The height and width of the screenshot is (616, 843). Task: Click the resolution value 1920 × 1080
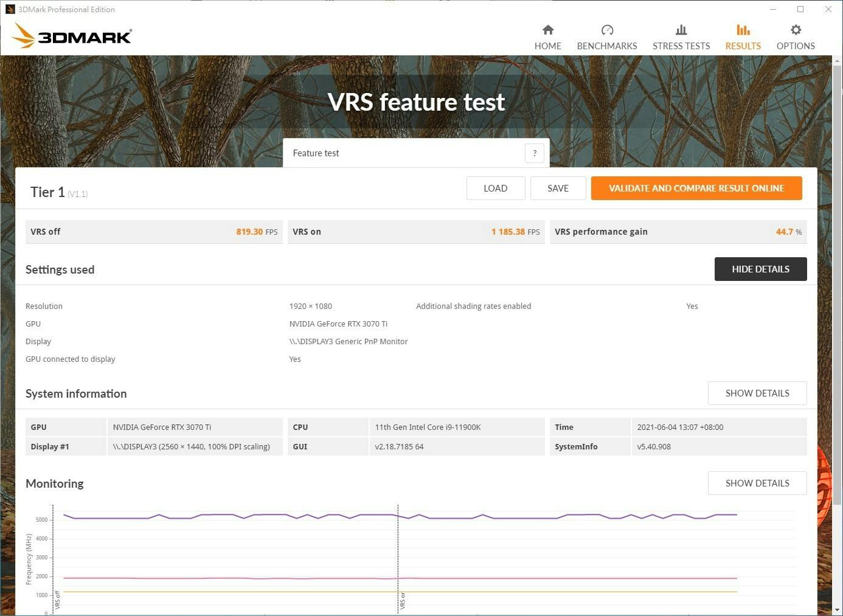[311, 306]
